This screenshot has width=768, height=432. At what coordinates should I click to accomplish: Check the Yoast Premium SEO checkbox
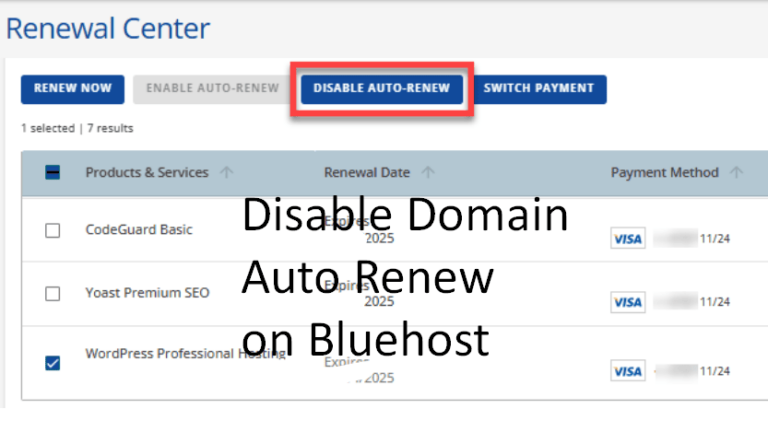tap(52, 293)
